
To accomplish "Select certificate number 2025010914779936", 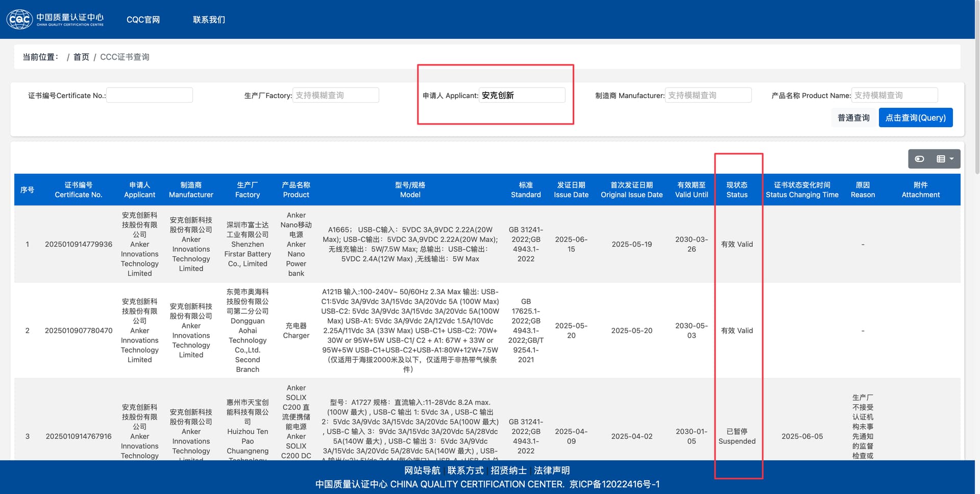I will (79, 244).
